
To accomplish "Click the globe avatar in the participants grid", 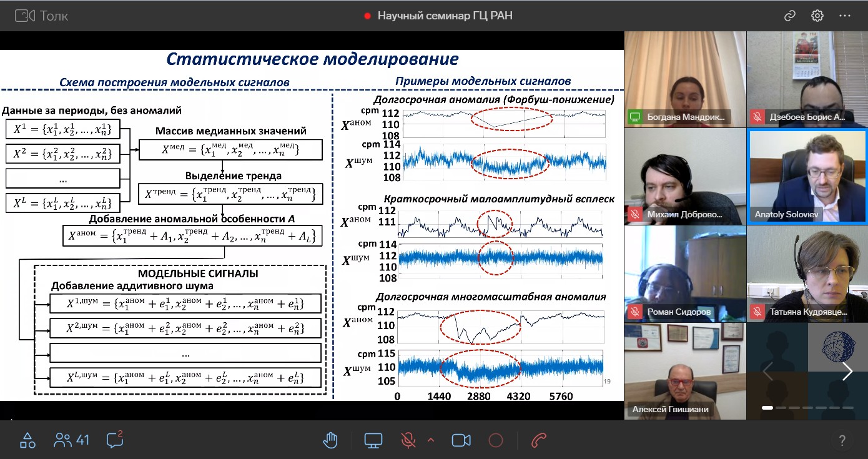I will [x=837, y=347].
